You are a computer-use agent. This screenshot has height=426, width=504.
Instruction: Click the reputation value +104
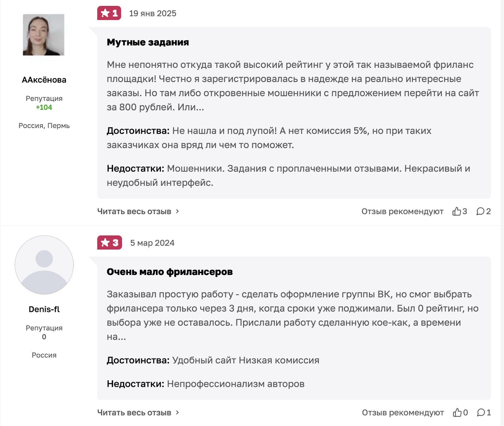coord(43,107)
